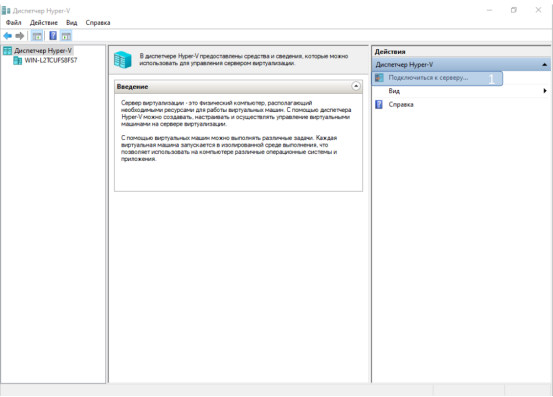This screenshot has height=397, width=553.
Task: Click Справка text in the Actions pane
Action: pyautogui.click(x=401, y=104)
